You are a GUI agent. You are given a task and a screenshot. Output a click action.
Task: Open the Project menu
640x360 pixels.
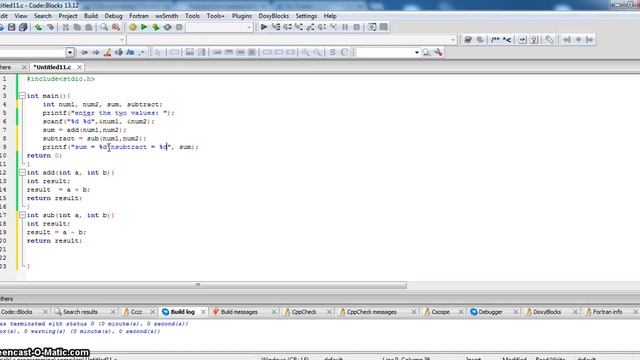click(68, 16)
